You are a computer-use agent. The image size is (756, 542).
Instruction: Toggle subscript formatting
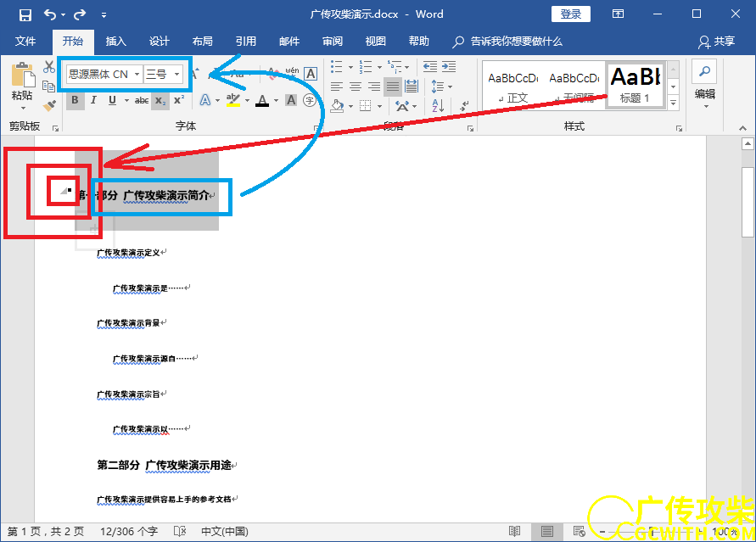pos(160,101)
